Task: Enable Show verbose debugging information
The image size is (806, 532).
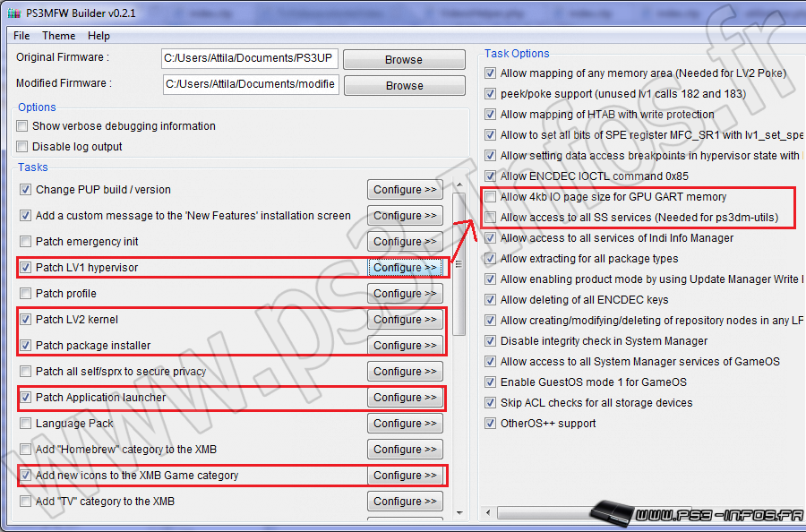Action: click(22, 126)
